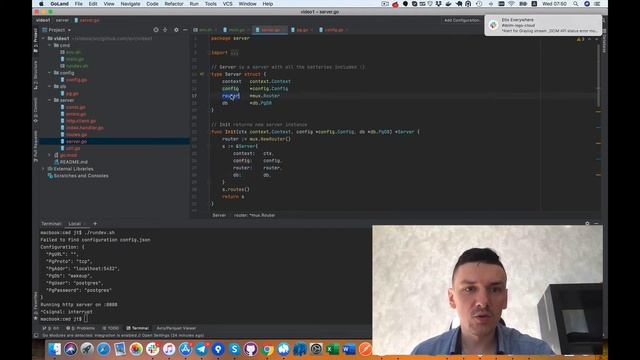Click inside terminal command prompt
This screenshot has height=360, width=640.
pos(86,319)
